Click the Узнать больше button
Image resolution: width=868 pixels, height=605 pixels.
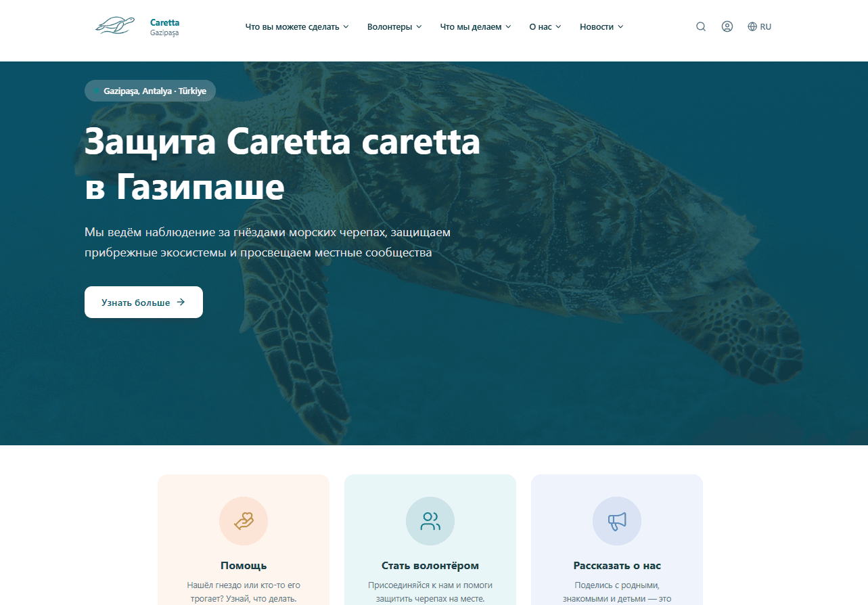143,302
